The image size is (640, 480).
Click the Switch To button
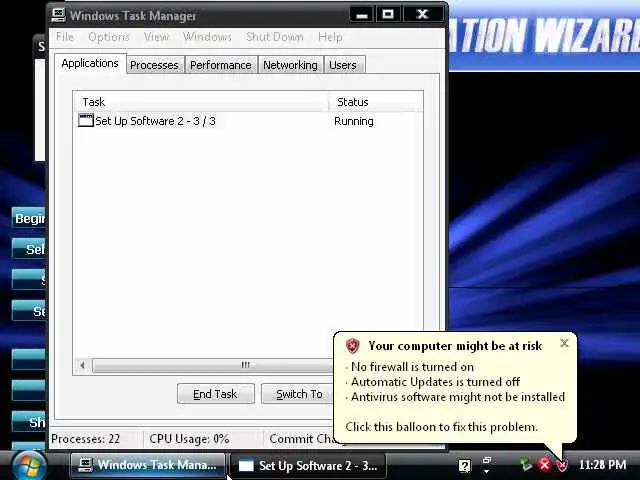coord(298,394)
